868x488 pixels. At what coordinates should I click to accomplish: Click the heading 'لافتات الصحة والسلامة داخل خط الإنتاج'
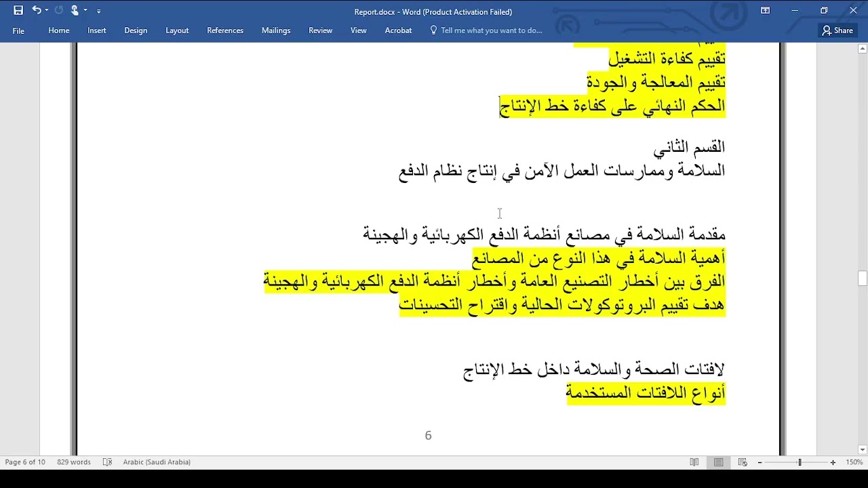[594, 370]
